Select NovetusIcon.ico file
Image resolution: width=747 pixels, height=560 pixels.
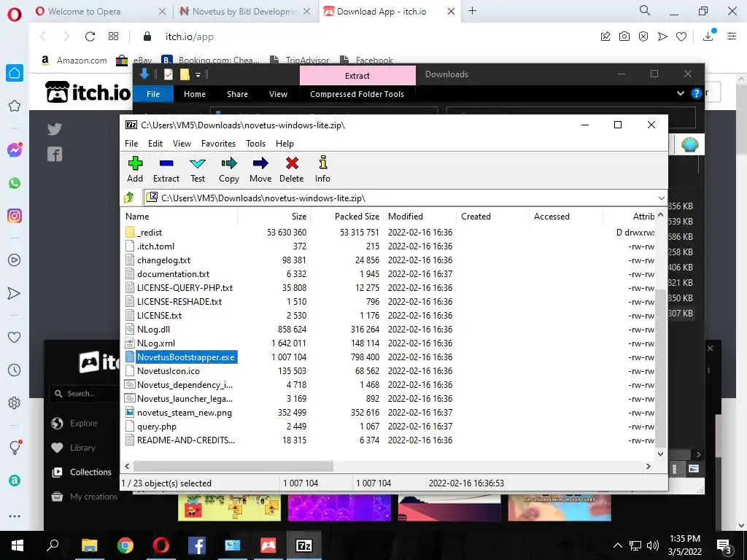(x=169, y=371)
